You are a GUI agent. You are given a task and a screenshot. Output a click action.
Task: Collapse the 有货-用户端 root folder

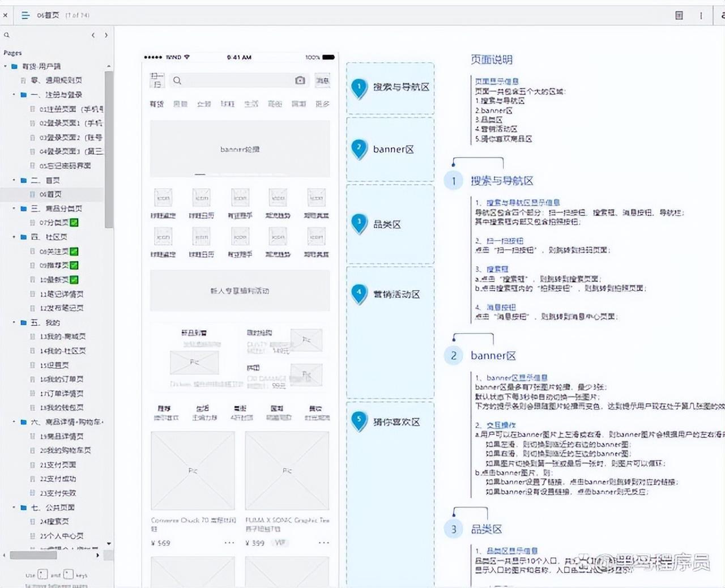6,66
